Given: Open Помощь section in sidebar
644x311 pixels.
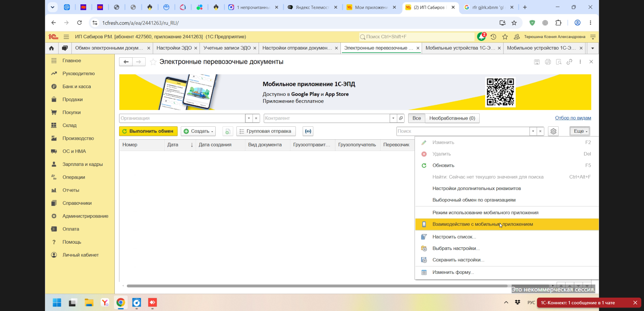Looking at the screenshot, I should (x=72, y=242).
